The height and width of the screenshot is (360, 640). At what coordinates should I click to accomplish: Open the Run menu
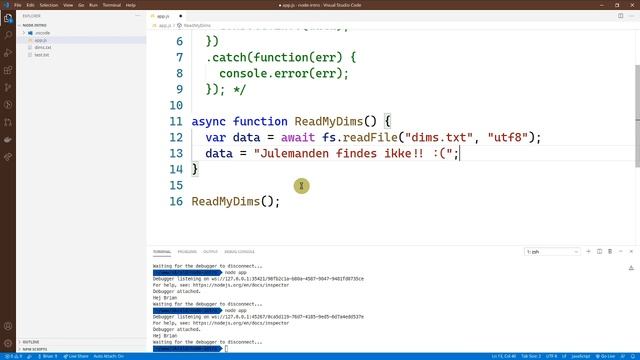tap(93, 5)
